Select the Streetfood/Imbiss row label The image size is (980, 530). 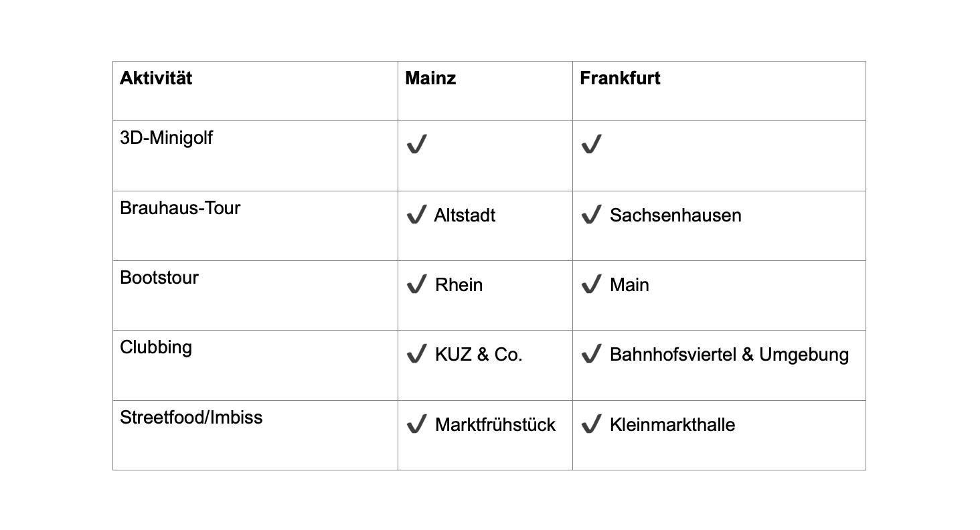pos(191,418)
